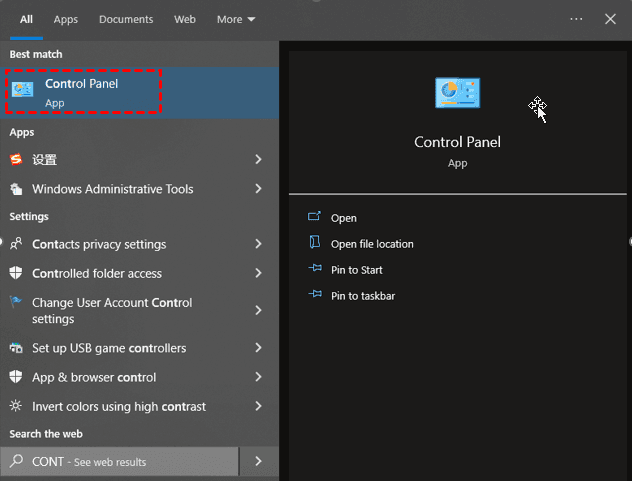The width and height of the screenshot is (632, 481).
Task: Open Control Panel from the preview pane
Action: pos(344,218)
